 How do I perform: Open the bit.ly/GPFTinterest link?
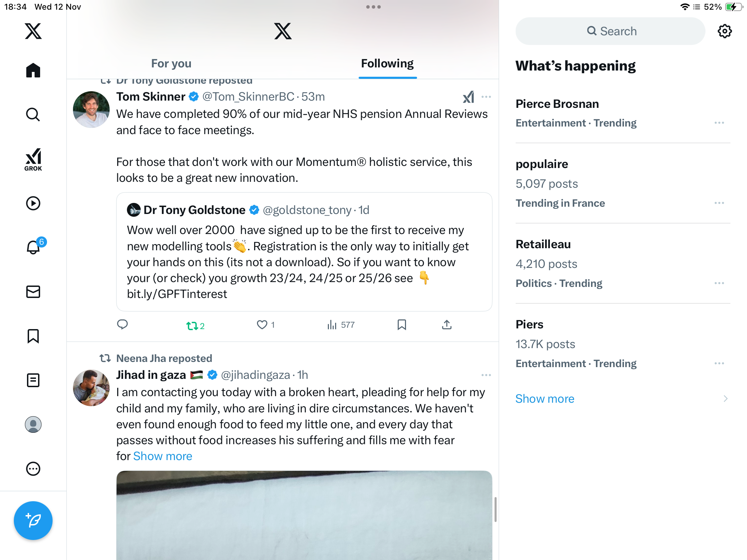[x=177, y=294]
